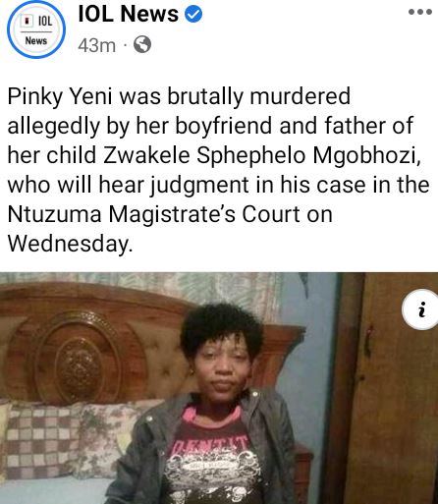Click the woman's face in the photo
The width and height of the screenshot is (438, 504).
(223, 367)
